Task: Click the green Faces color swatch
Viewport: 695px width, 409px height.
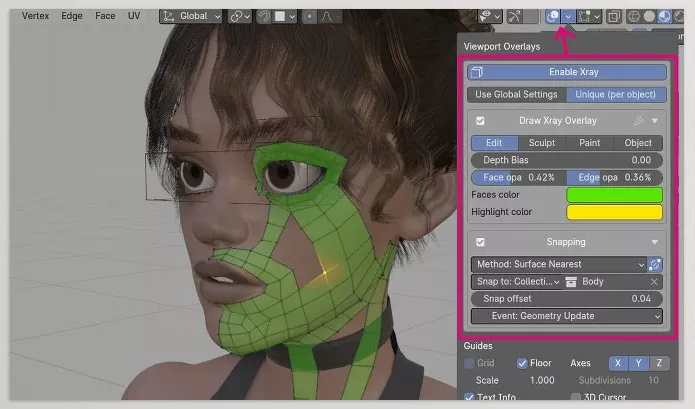Action: pyautogui.click(x=614, y=195)
